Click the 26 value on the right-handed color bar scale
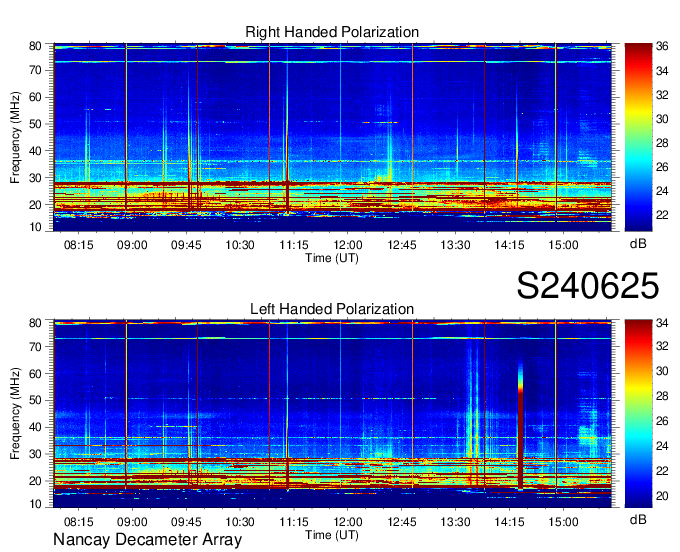680x552 pixels. tap(662, 167)
